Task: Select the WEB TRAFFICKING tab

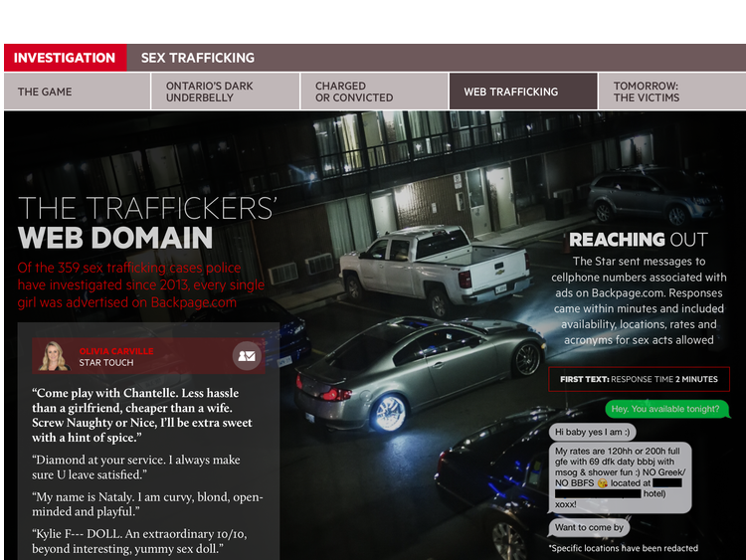Action: (523, 92)
